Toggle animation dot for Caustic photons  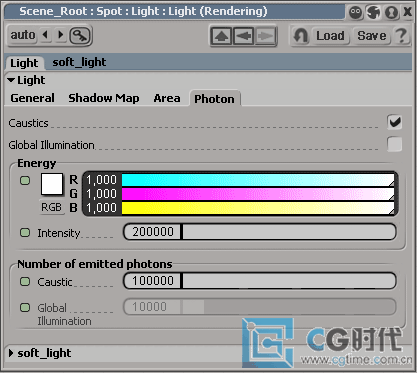coord(25,282)
